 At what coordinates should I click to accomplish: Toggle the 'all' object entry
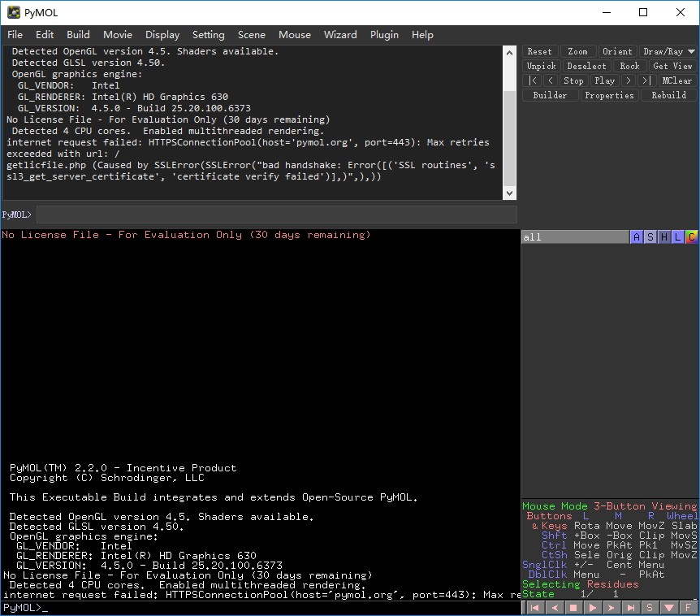[575, 237]
